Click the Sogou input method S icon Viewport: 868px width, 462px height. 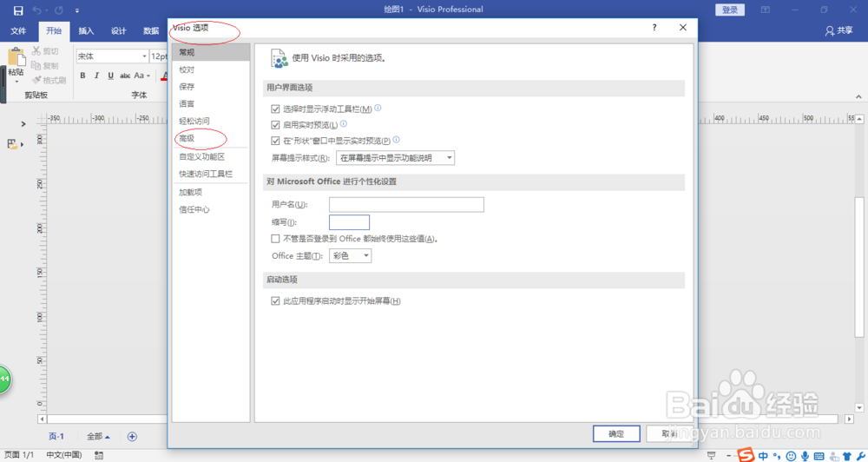[746, 455]
